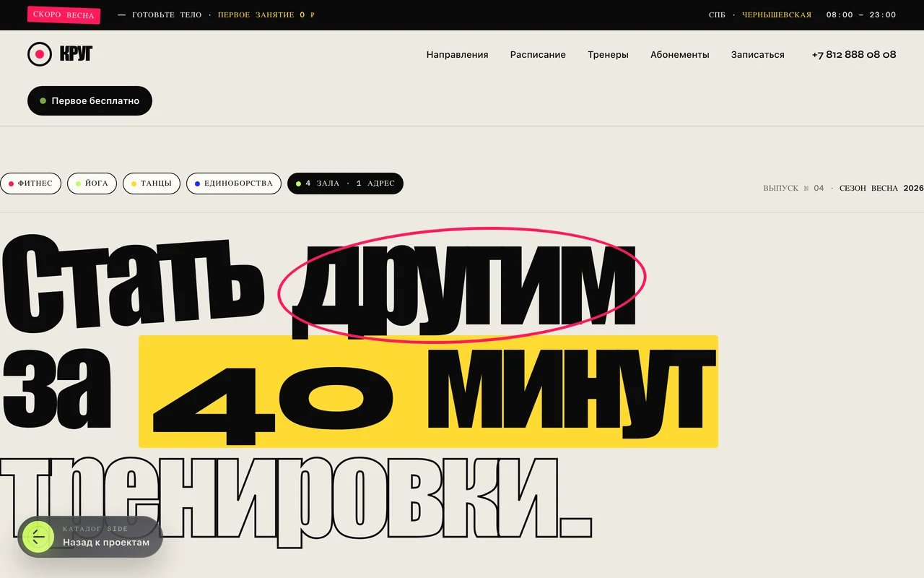Select the ЕДИНОБОРСТВА category pill
924x578 pixels.
pos(234,184)
